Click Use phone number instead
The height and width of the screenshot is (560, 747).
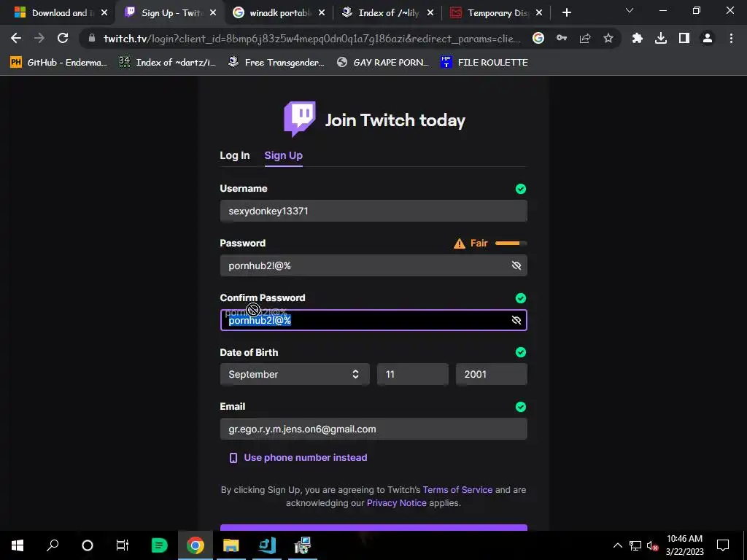(x=306, y=458)
